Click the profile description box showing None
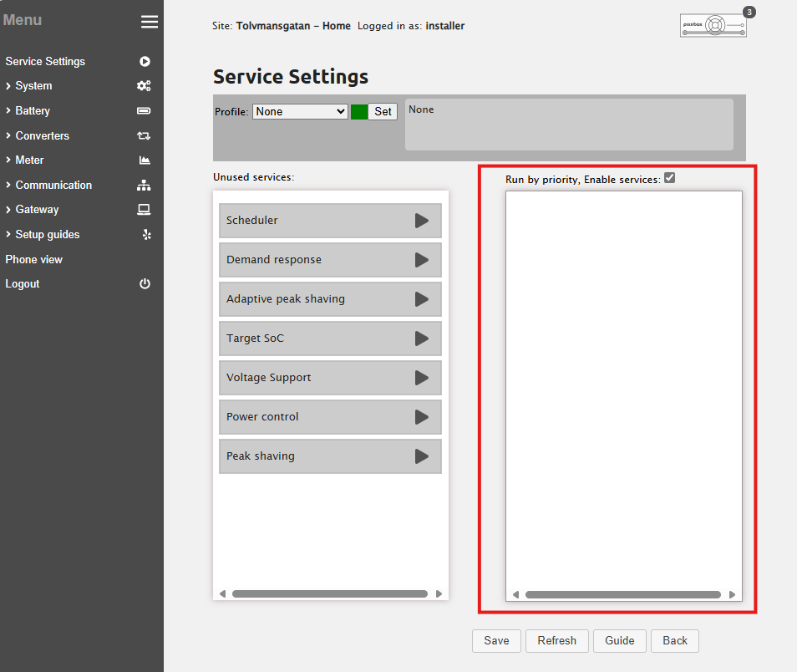The image size is (797, 672). point(569,125)
